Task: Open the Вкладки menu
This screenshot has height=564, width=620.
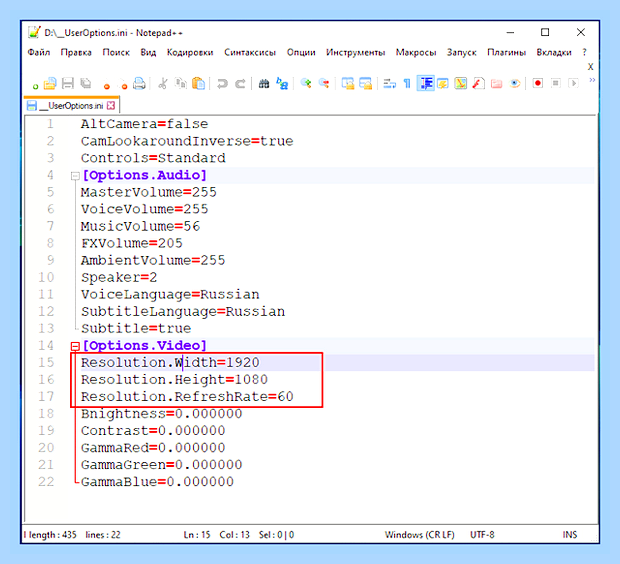Action: coord(554,52)
